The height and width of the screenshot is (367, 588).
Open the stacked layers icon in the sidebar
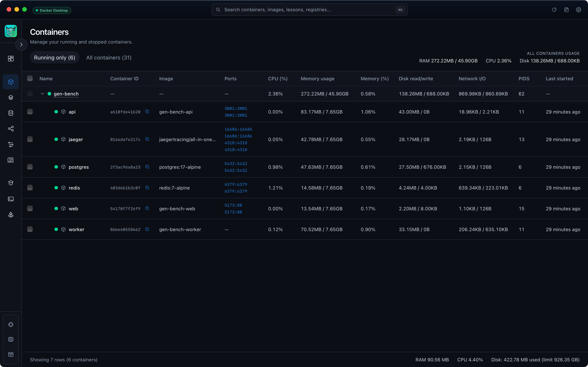[x=11, y=97]
